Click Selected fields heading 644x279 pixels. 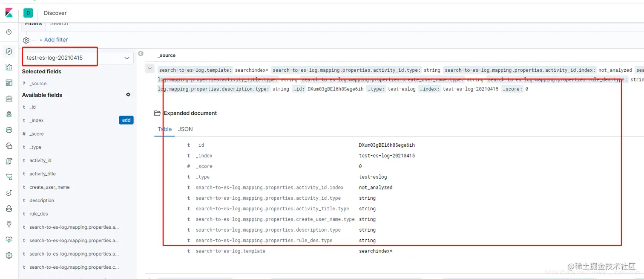(x=42, y=72)
